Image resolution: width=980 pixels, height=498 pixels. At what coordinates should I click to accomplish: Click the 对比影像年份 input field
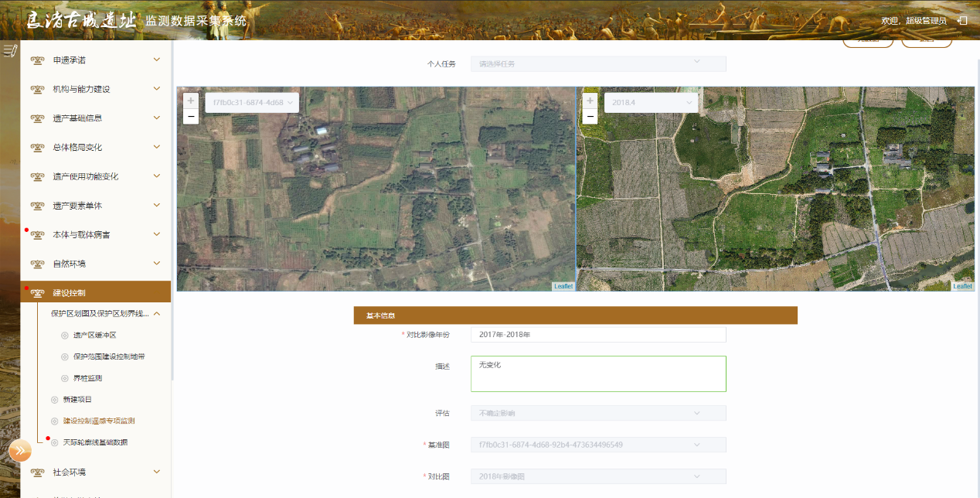pyautogui.click(x=598, y=334)
